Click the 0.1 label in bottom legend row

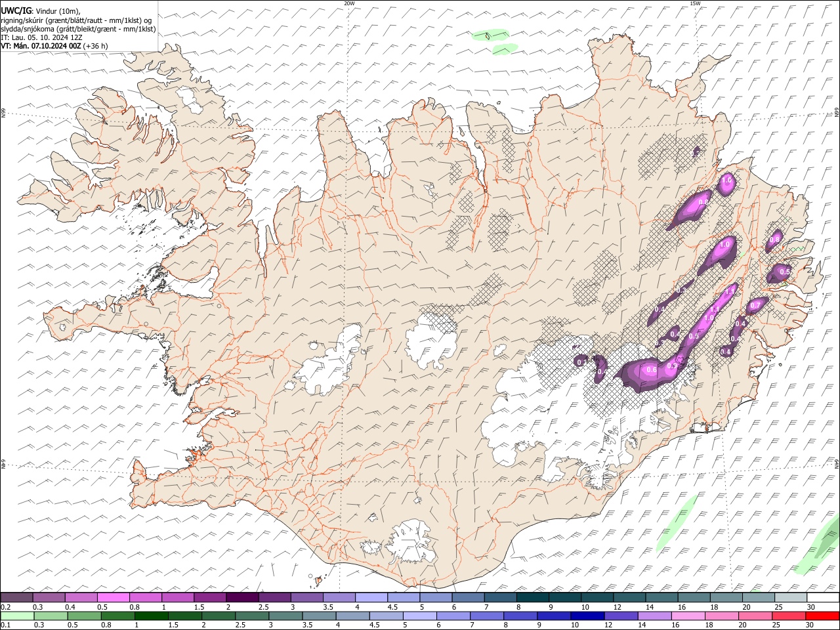coord(6,625)
